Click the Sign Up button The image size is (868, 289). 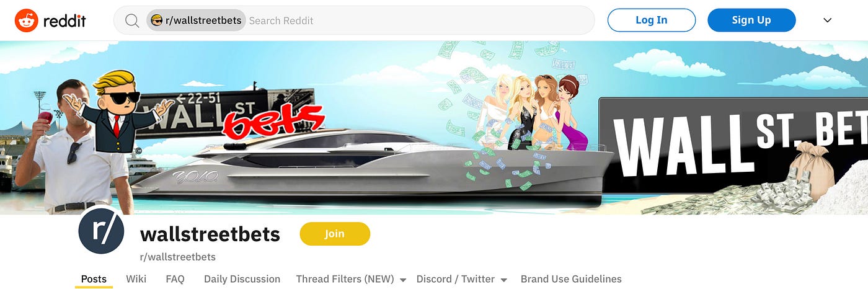pyautogui.click(x=751, y=20)
